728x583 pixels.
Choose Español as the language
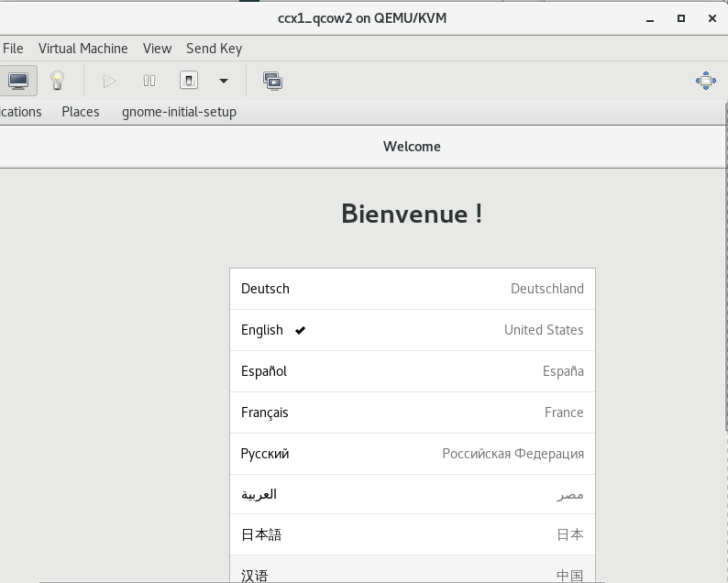point(413,371)
